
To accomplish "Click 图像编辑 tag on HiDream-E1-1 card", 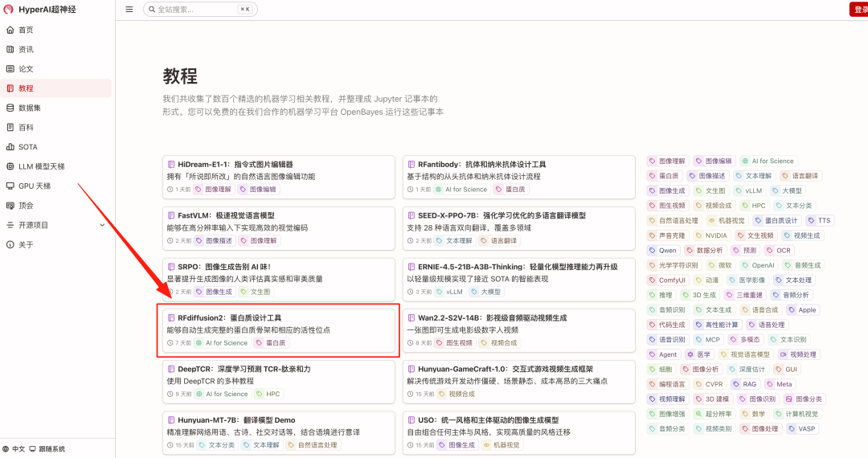I will coord(257,189).
